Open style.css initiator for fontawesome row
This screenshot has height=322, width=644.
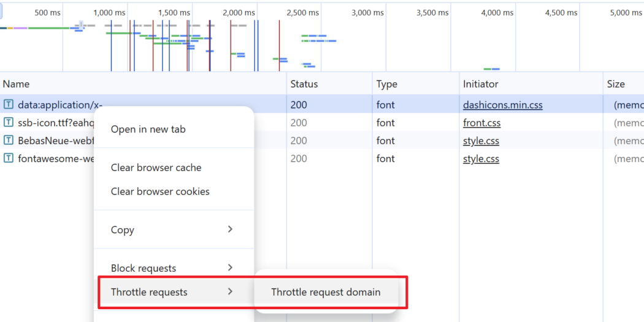coord(481,158)
